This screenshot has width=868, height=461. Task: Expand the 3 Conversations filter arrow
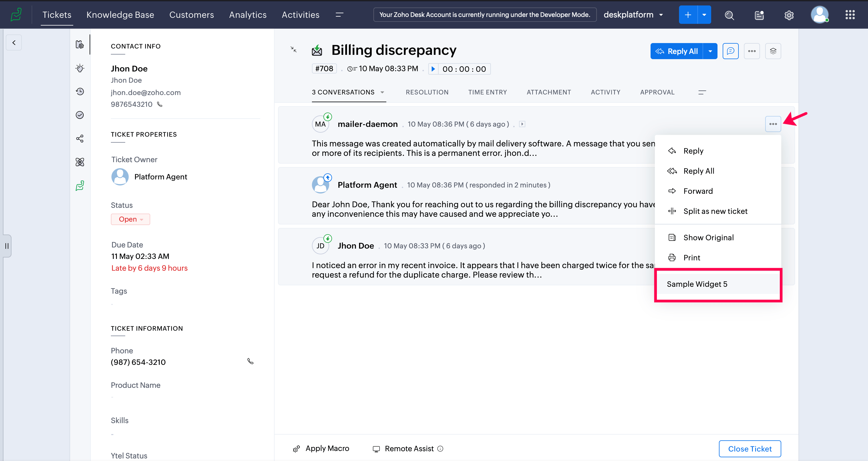point(382,92)
